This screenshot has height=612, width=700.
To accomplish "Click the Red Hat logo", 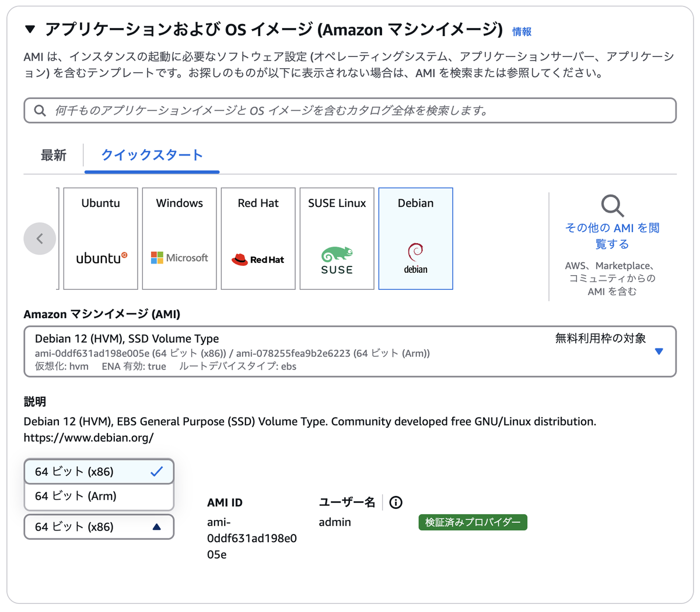I will [x=258, y=259].
